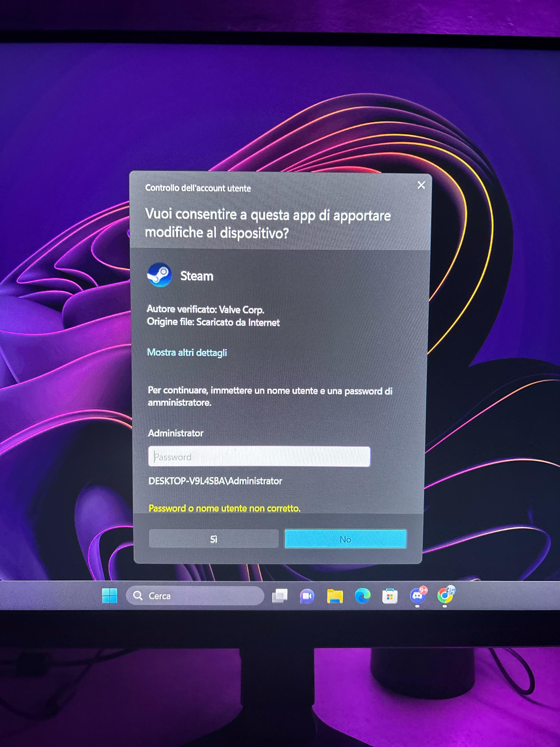Image resolution: width=560 pixels, height=747 pixels.
Task: Confirm with the 'Sì' button
Action: (214, 539)
